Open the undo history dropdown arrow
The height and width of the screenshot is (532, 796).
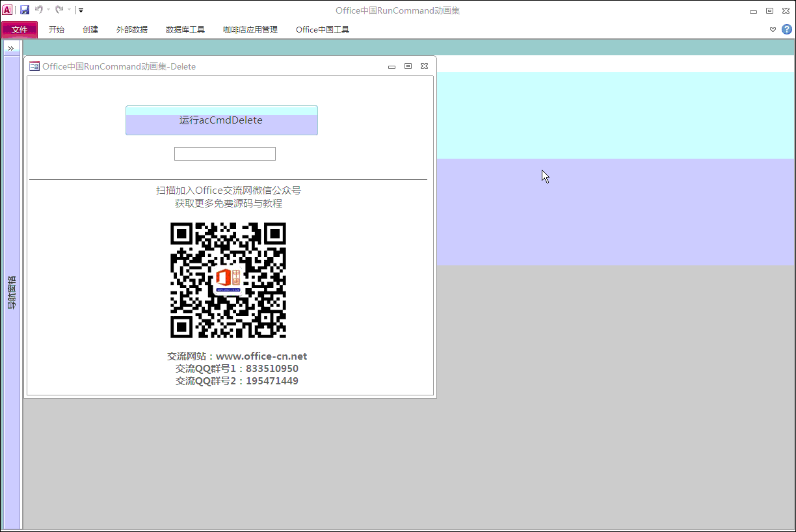pyautogui.click(x=49, y=10)
